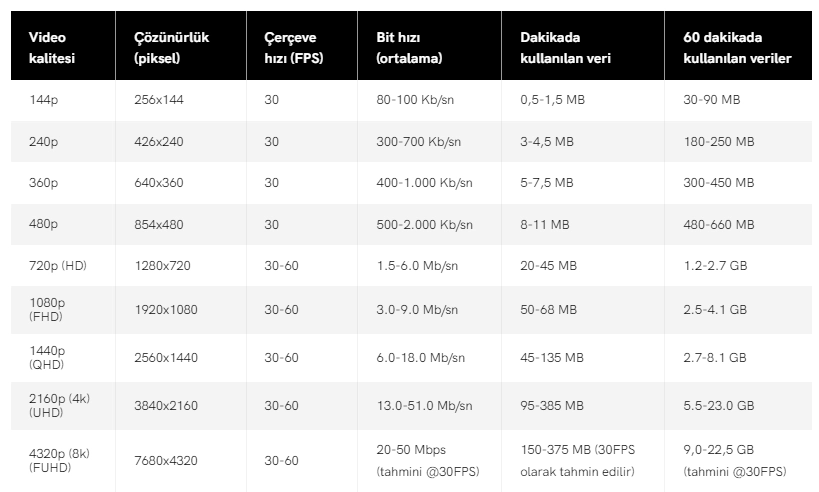
Task: Select the '1080p (FHD)' quality cell
Action: point(47,309)
